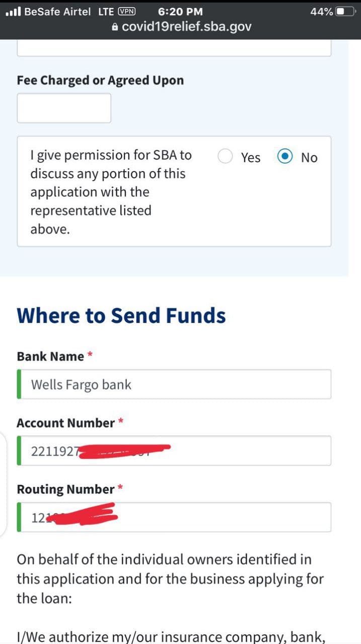Tap the 6:20 PM clock
Image resolution: width=361 pixels, height=644 pixels.
[180, 11]
